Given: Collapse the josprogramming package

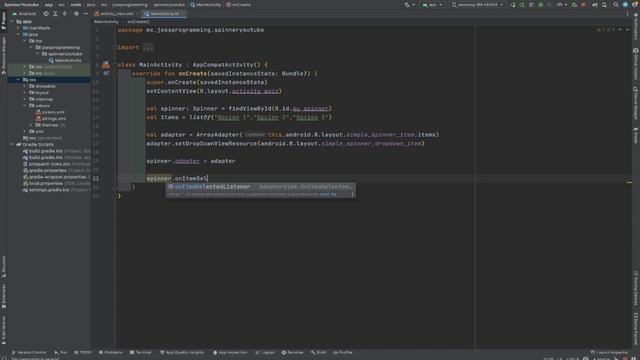Looking at the screenshot, I should (31, 47).
